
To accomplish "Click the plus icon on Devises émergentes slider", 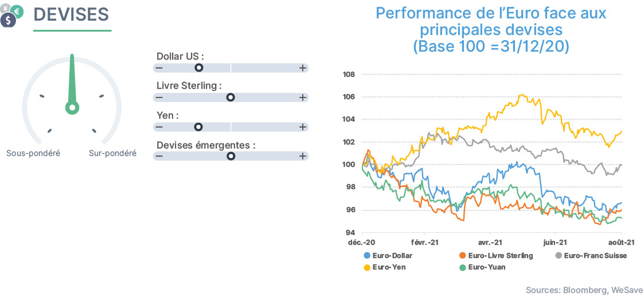I will (x=303, y=156).
